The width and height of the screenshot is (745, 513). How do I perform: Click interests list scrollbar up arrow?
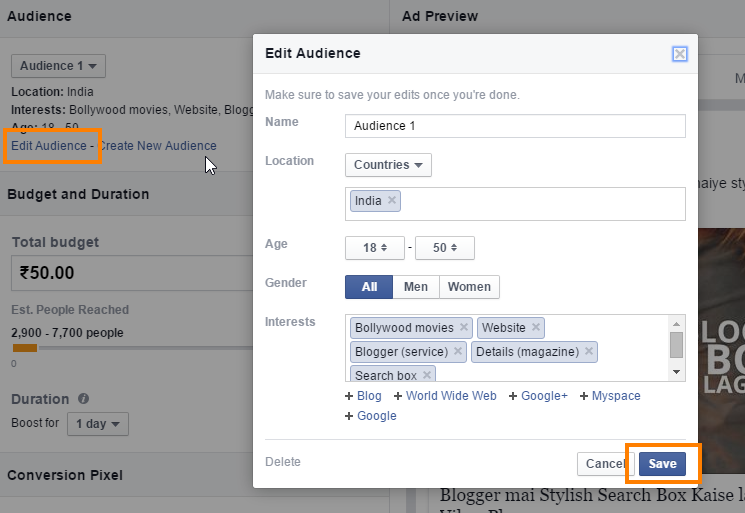click(677, 324)
